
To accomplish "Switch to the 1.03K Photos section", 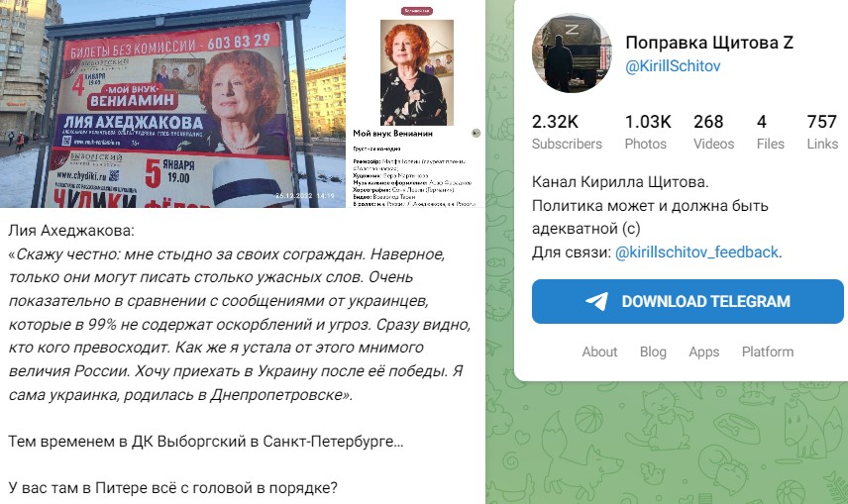I will tap(647, 132).
